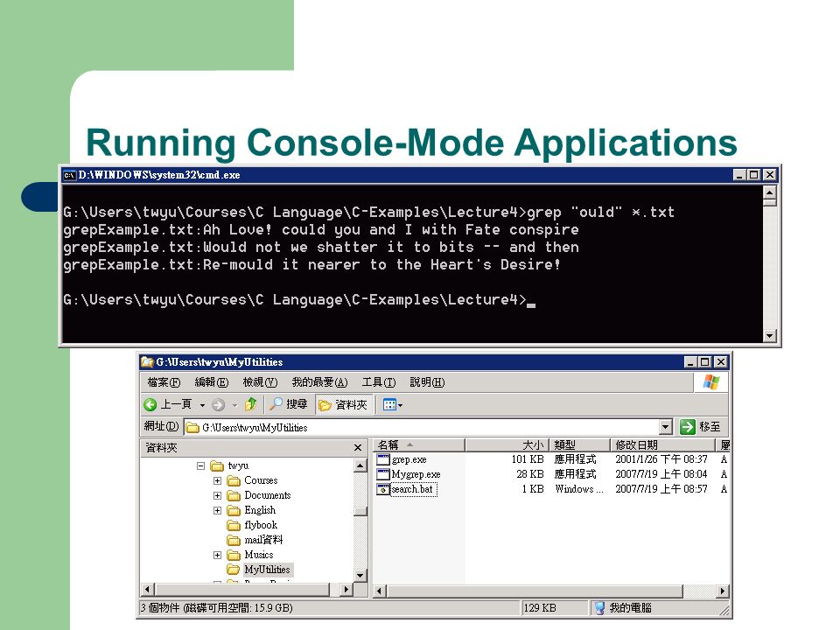
Task: Maximize the cmd.exe window
Action: [753, 175]
